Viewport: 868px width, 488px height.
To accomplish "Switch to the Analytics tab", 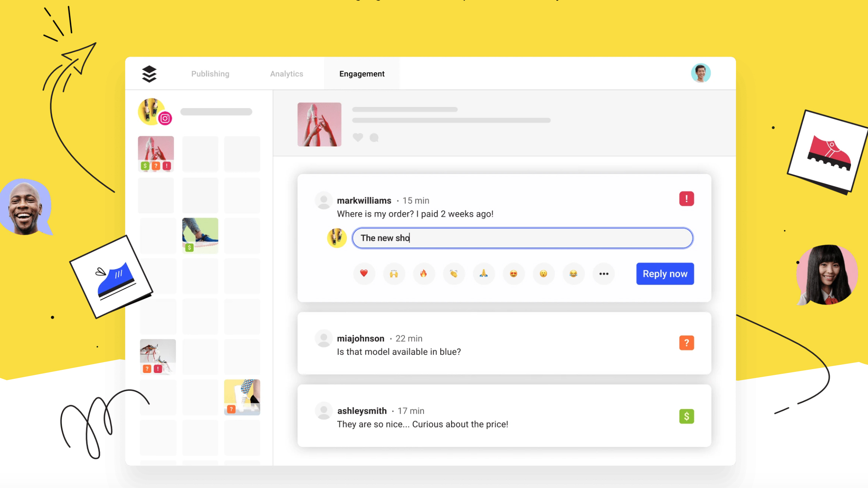I will tap(286, 74).
